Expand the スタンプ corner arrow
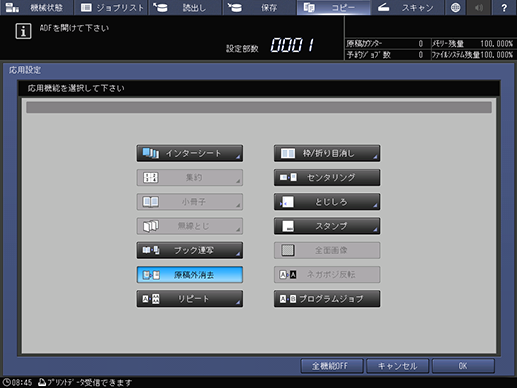517x388 pixels. coord(375,230)
